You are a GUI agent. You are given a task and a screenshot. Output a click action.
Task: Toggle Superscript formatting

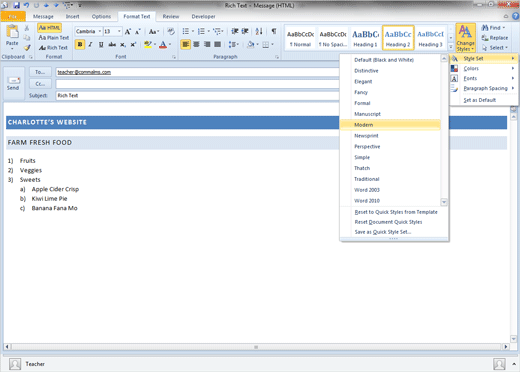[133, 44]
